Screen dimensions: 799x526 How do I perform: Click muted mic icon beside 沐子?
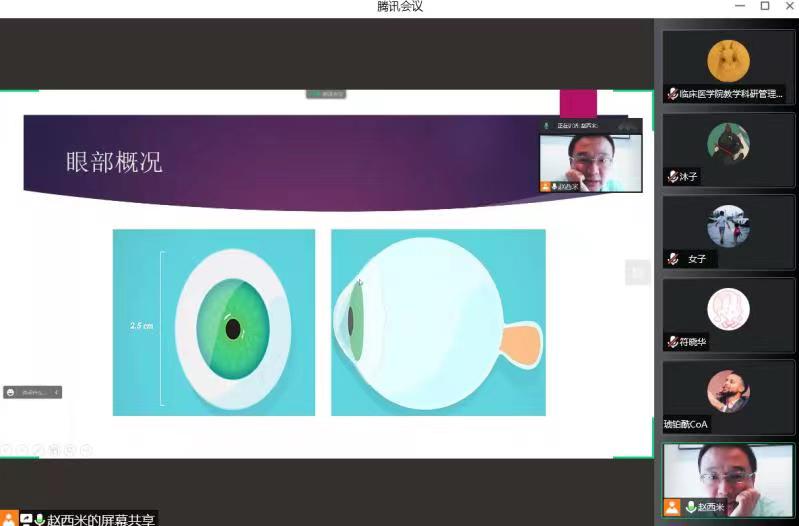point(673,177)
